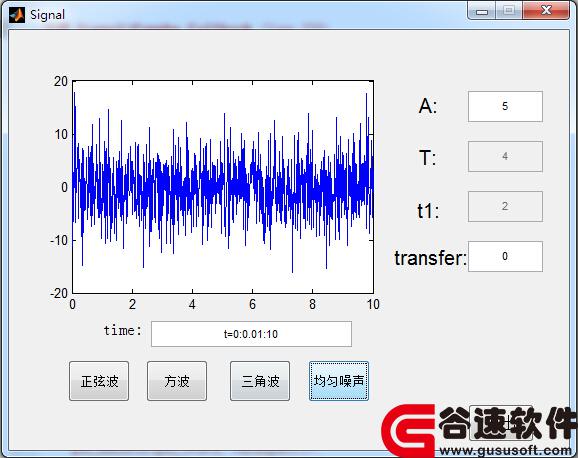578x458 pixels.
Task: Click the disabled T period field
Action: coord(505,156)
